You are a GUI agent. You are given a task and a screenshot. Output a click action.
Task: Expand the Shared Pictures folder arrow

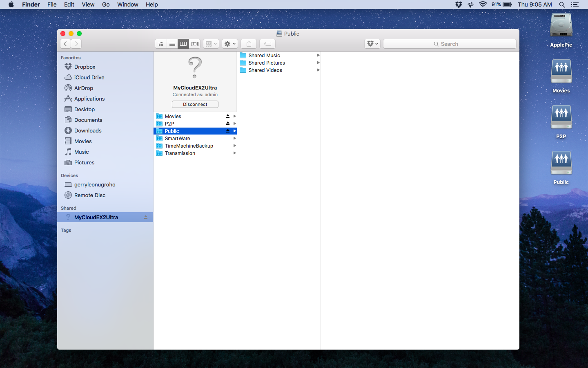318,63
